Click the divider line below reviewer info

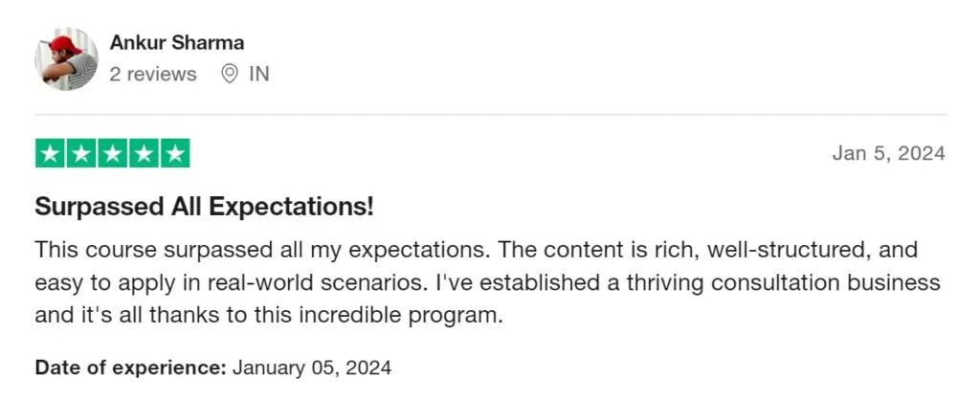490,115
